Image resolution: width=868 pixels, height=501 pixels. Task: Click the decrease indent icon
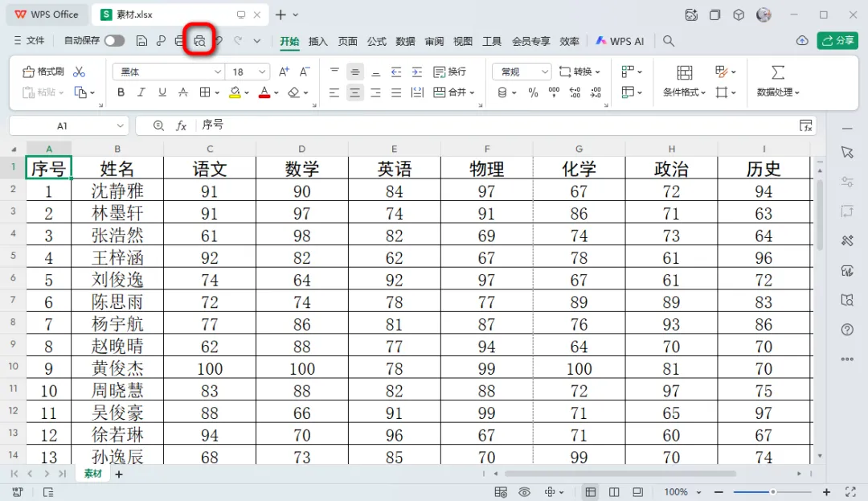pos(395,72)
